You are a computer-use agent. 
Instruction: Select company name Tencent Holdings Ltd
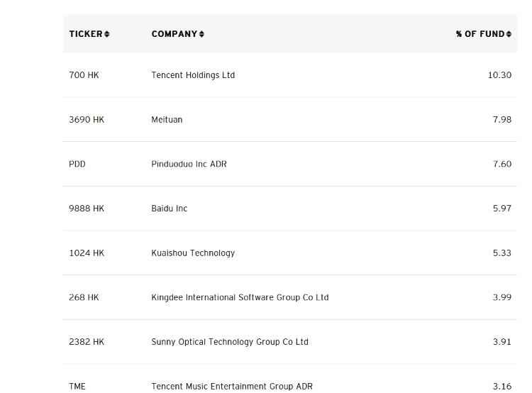pyautogui.click(x=193, y=75)
